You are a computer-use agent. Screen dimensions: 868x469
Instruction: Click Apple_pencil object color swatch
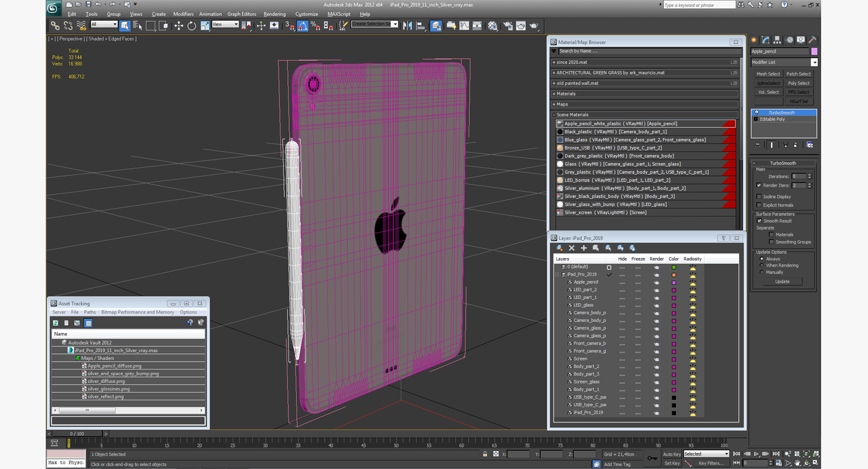click(814, 52)
